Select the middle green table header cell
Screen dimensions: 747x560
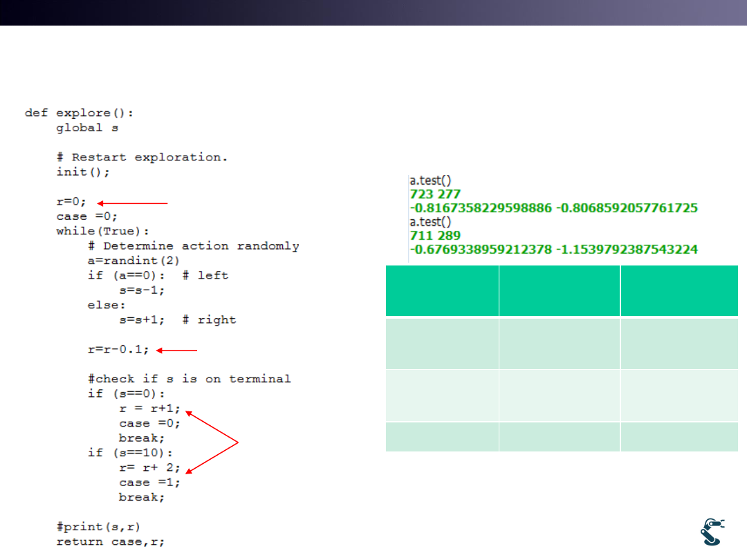tap(559, 291)
